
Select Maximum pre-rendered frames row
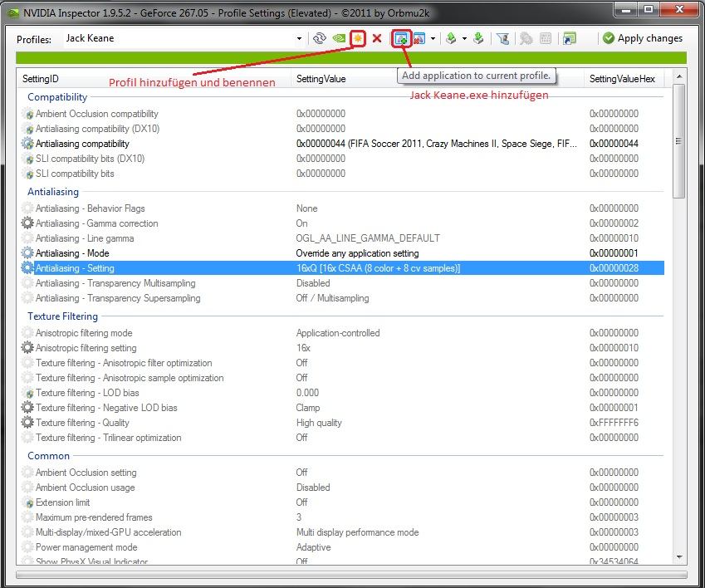[x=343, y=517]
